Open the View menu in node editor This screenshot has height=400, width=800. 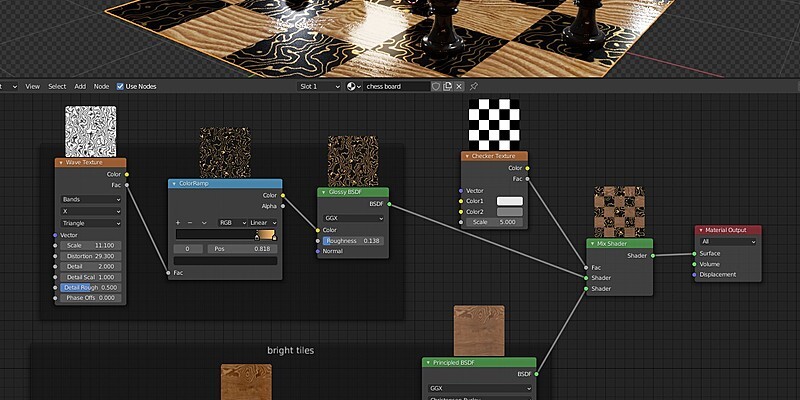click(x=32, y=87)
